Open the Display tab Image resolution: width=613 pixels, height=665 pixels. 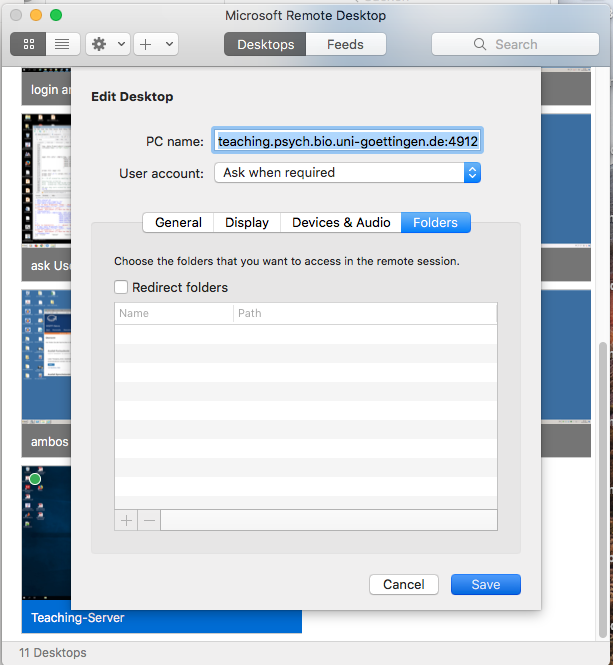coord(247,223)
